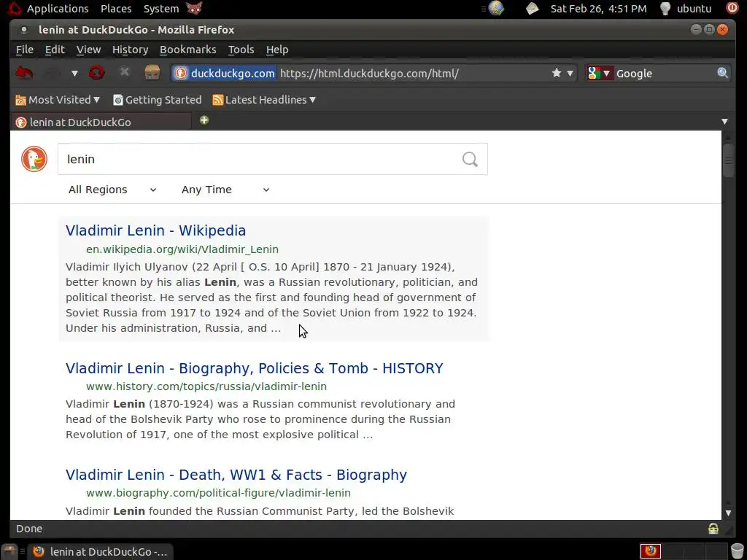This screenshot has height=560, width=747.
Task: Submit search with the magnifying glass button
Action: (x=470, y=159)
